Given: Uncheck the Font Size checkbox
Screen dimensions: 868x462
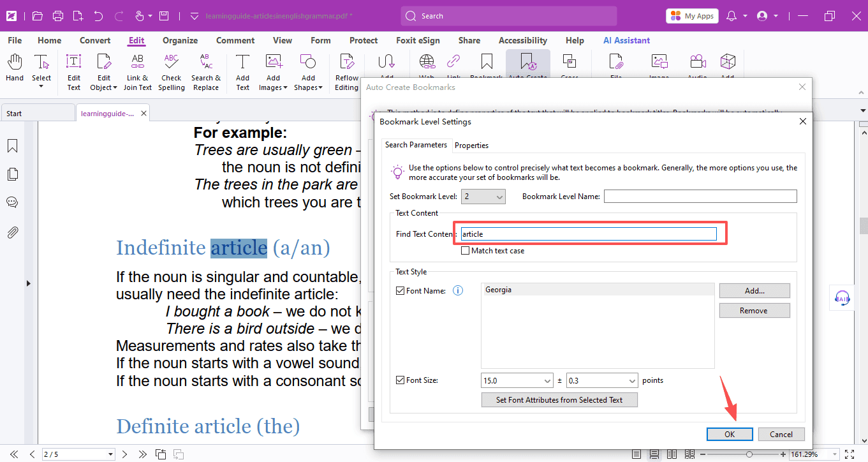Looking at the screenshot, I should pyautogui.click(x=401, y=380).
